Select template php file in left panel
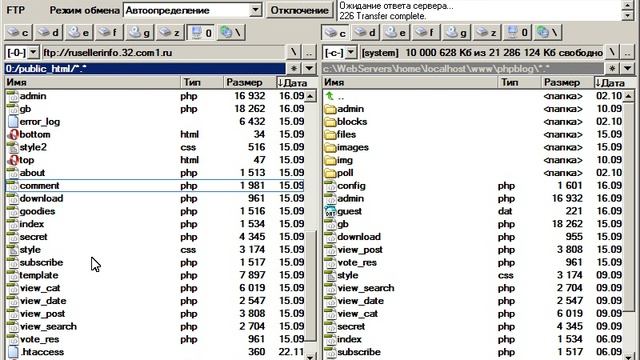The image size is (640, 360). 155,275
